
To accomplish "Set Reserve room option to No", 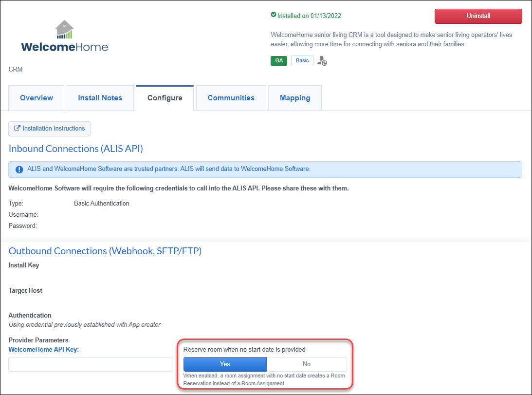I will click(x=306, y=364).
